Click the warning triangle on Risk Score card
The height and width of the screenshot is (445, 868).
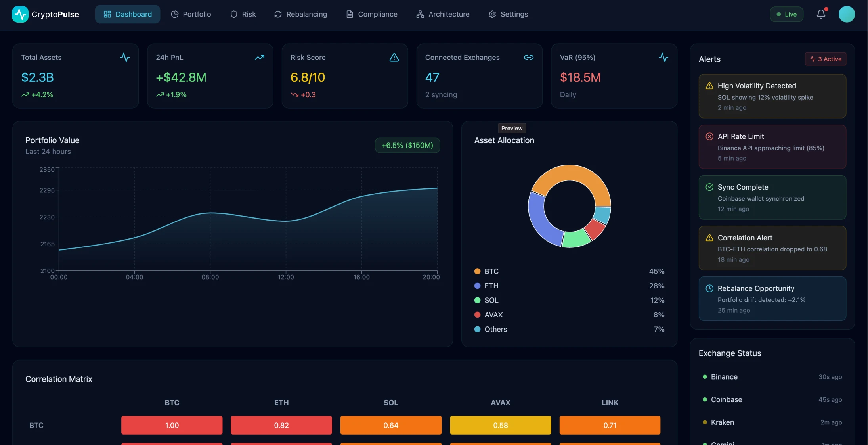tap(394, 58)
